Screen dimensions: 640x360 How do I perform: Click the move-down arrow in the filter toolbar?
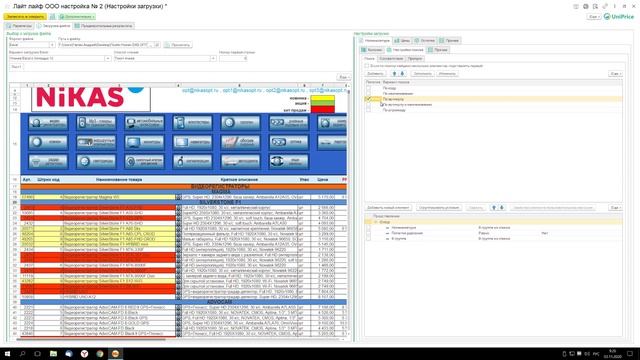pos(502,208)
